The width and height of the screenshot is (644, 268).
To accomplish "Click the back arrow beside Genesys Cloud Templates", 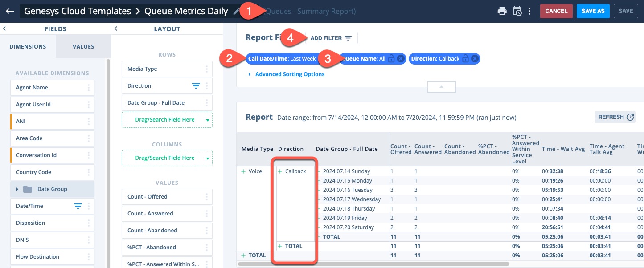I will (x=10, y=11).
